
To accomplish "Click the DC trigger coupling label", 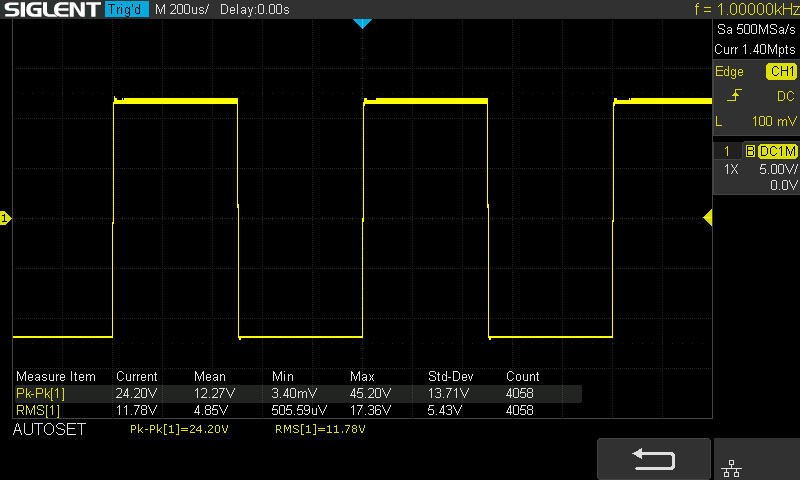I will tap(785, 96).
